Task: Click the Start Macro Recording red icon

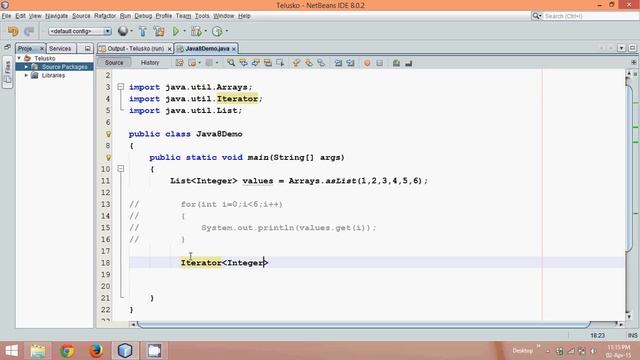Action: tap(367, 62)
